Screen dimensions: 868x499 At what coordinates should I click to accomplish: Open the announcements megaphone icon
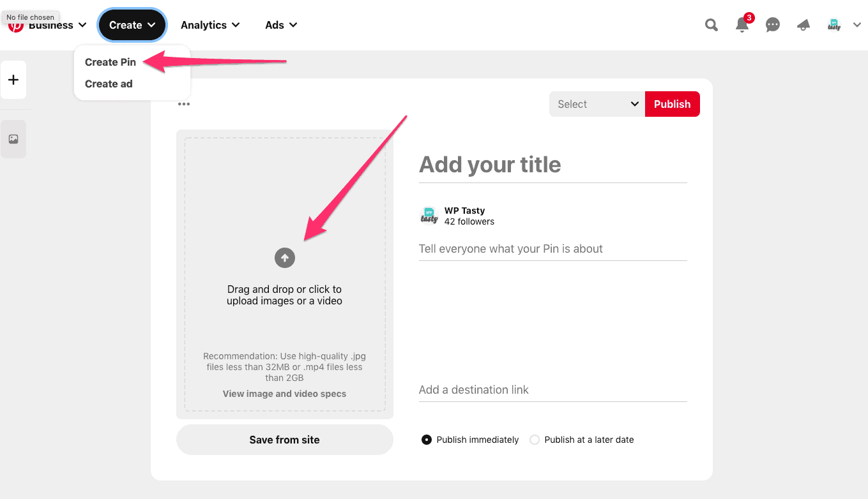click(803, 25)
